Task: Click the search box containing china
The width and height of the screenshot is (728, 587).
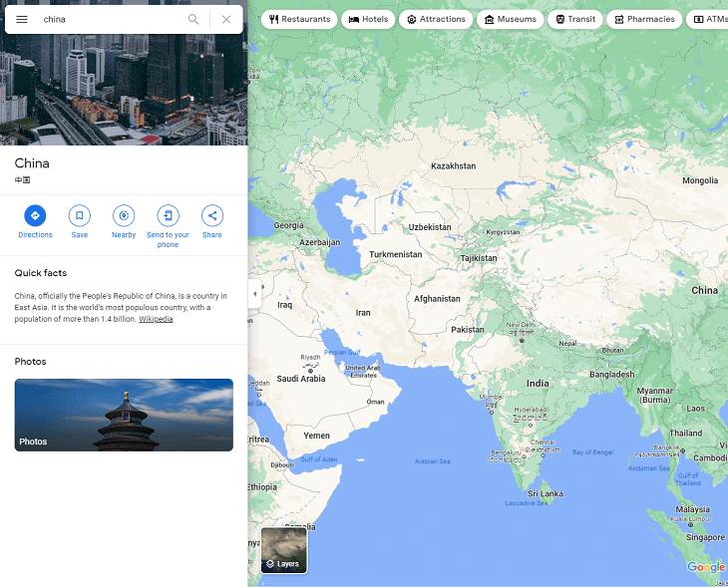Action: 112,20
